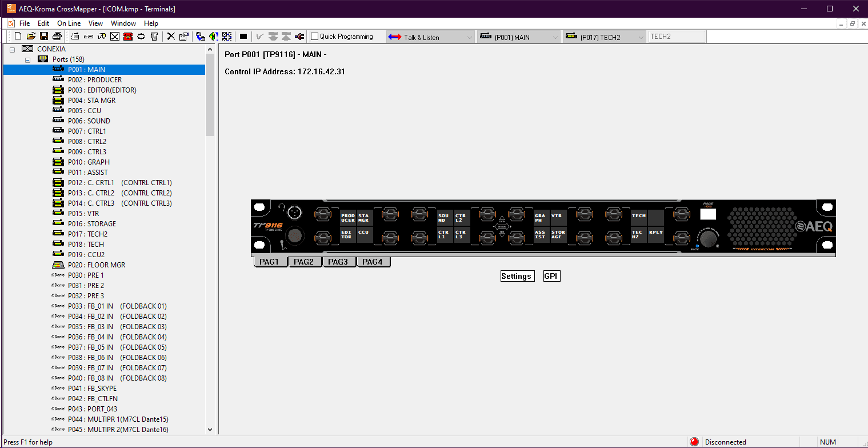
Task: Open the properties toolbar icon
Action: (x=183, y=37)
